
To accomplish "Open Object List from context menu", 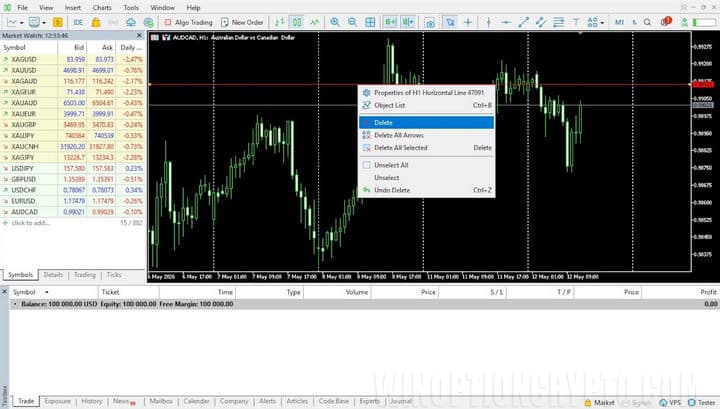I will (x=427, y=105).
